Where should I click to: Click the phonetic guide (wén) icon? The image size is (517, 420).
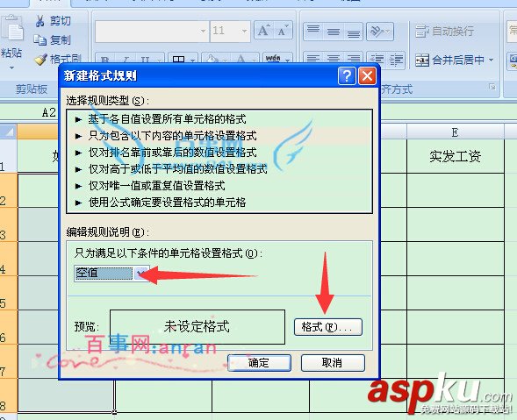tap(273, 59)
